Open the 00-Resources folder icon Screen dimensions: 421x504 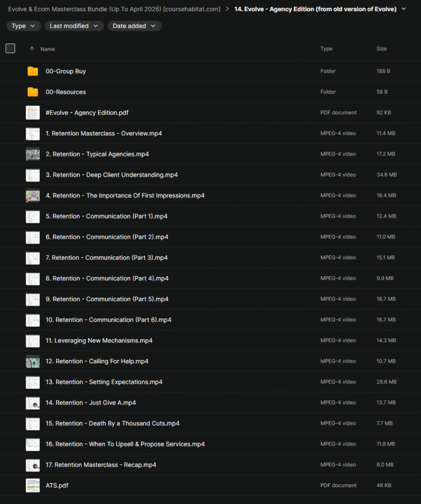click(x=32, y=92)
